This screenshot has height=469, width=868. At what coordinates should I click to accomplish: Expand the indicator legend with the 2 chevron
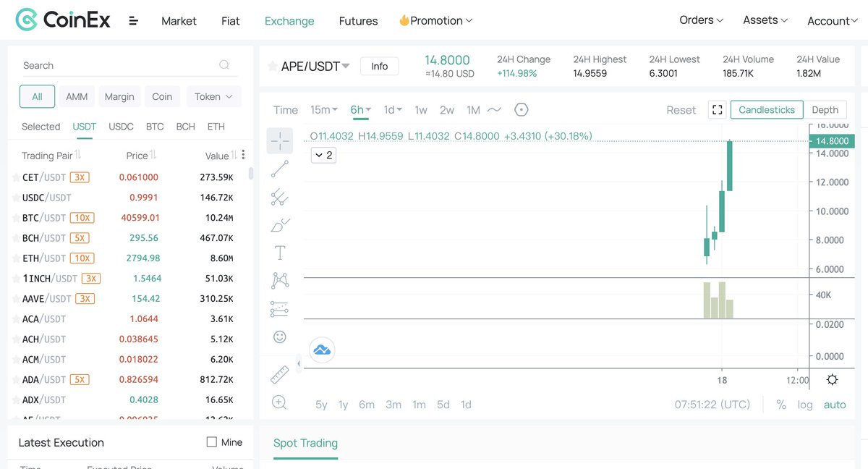323,155
